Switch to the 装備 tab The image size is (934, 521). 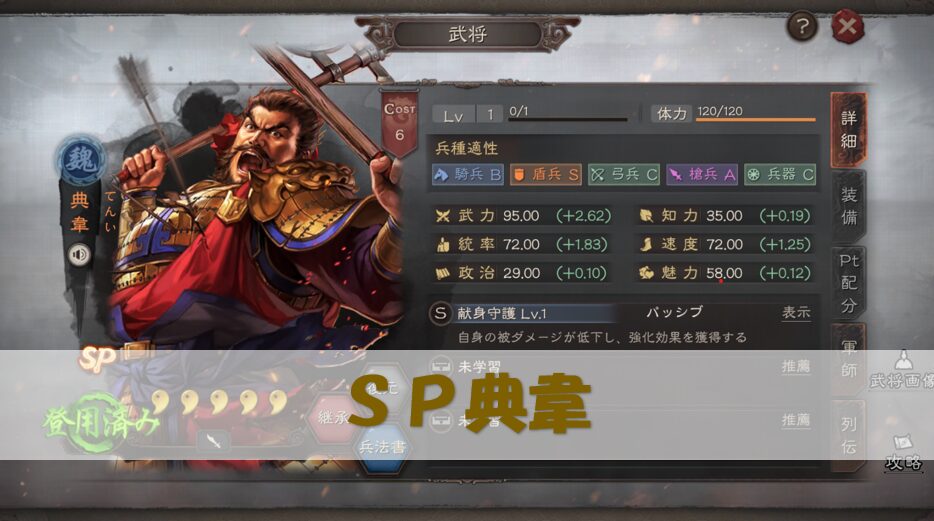849,206
